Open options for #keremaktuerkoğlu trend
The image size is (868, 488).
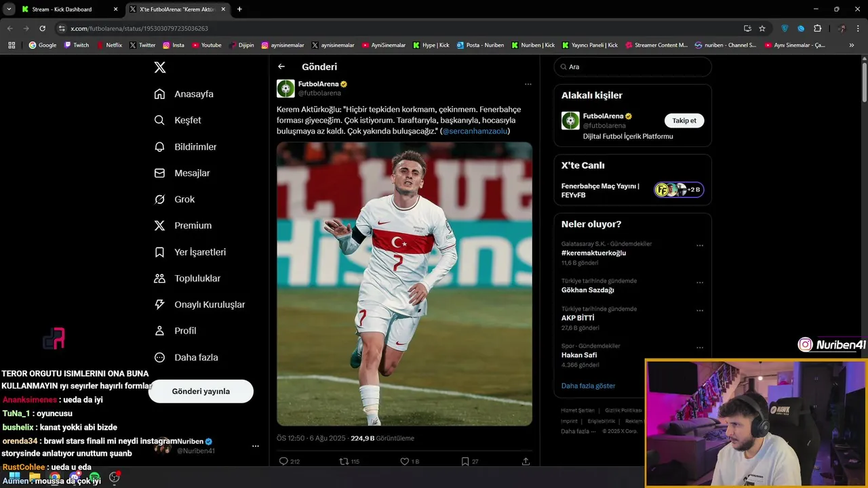[x=700, y=245]
